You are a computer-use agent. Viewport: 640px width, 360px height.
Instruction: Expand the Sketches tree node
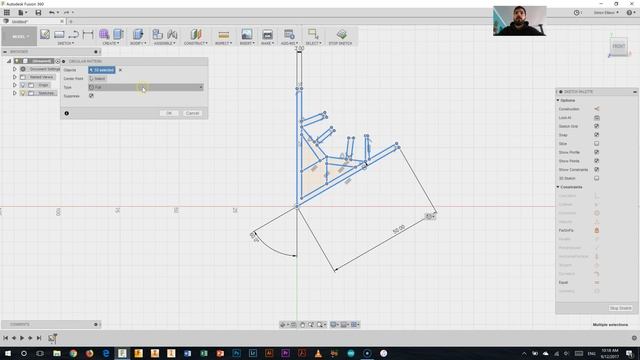15,93
